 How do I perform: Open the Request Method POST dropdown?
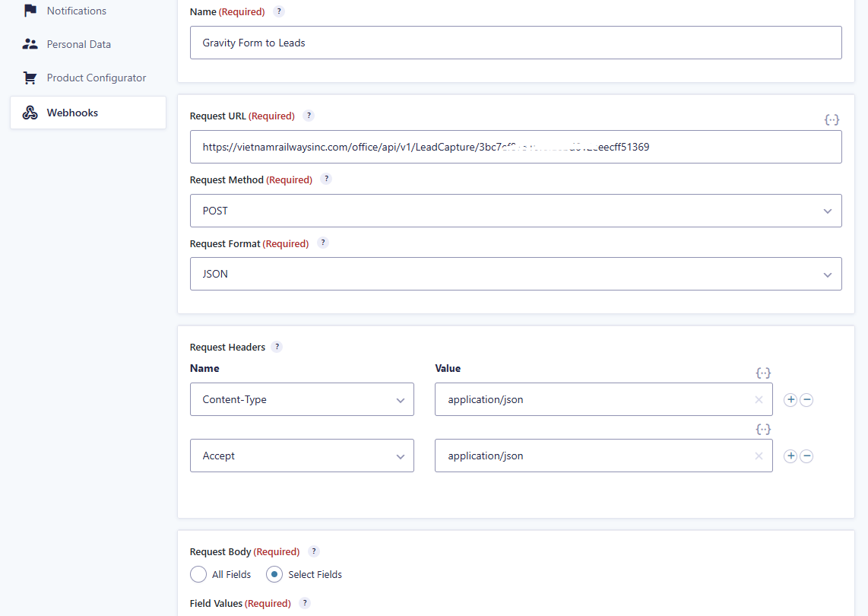click(x=515, y=211)
